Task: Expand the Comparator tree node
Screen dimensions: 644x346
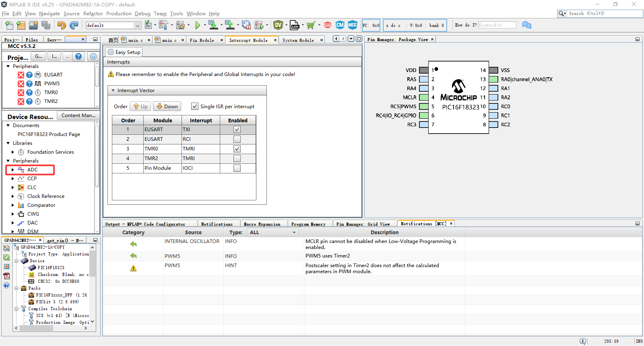Action: click(13, 205)
